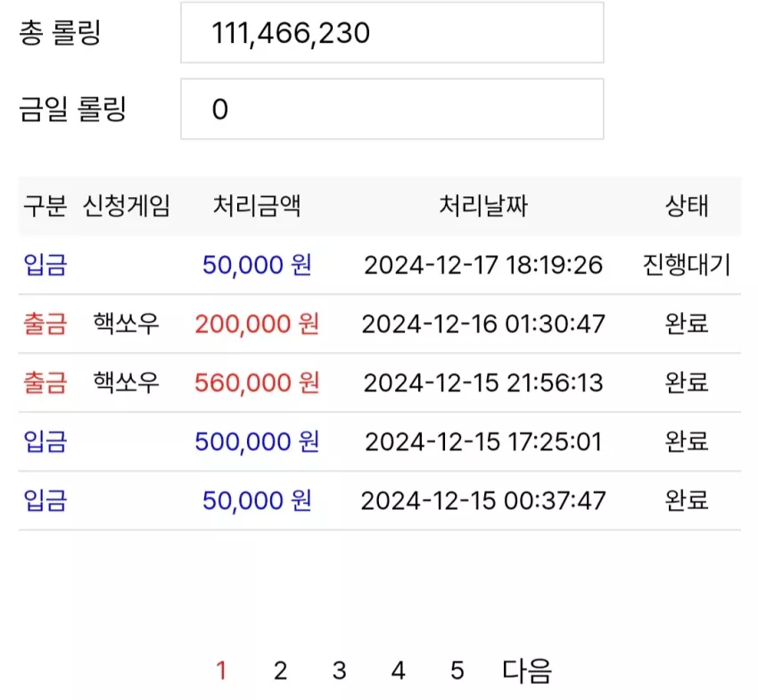Click the 금일 롤링 value field

click(x=392, y=109)
